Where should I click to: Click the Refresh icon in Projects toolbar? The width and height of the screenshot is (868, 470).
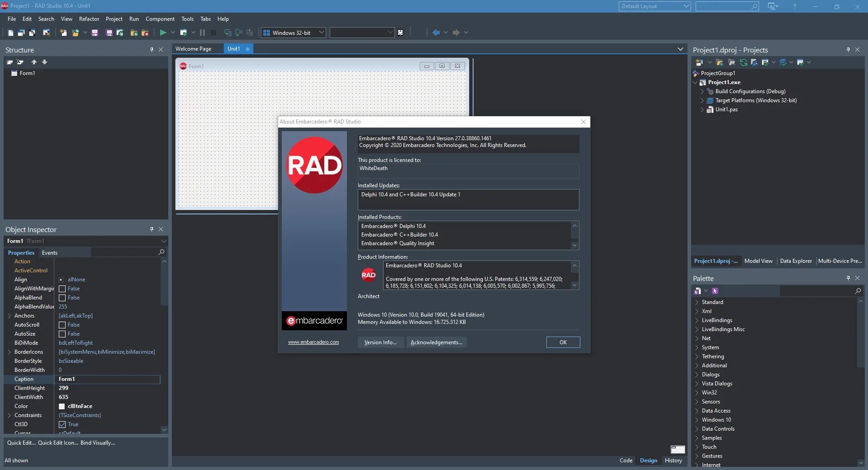743,62
